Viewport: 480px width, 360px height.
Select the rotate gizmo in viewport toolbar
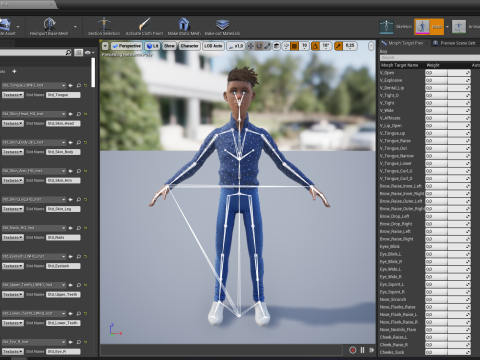259,46
